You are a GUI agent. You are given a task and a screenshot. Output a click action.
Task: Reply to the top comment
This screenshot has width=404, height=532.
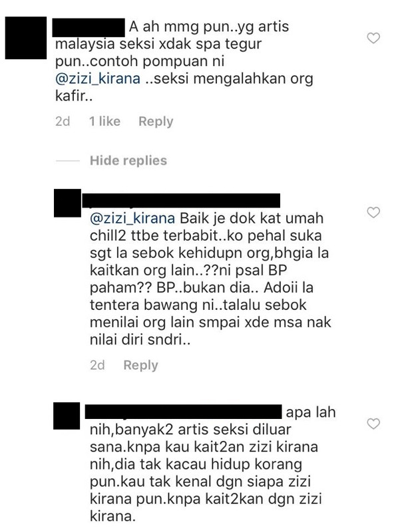pyautogui.click(x=156, y=122)
